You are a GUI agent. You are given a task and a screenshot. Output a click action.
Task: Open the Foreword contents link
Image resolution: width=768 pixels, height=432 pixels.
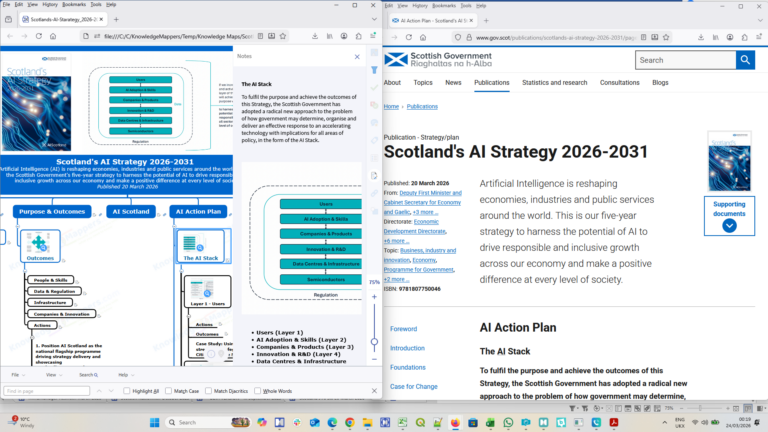pyautogui.click(x=404, y=329)
